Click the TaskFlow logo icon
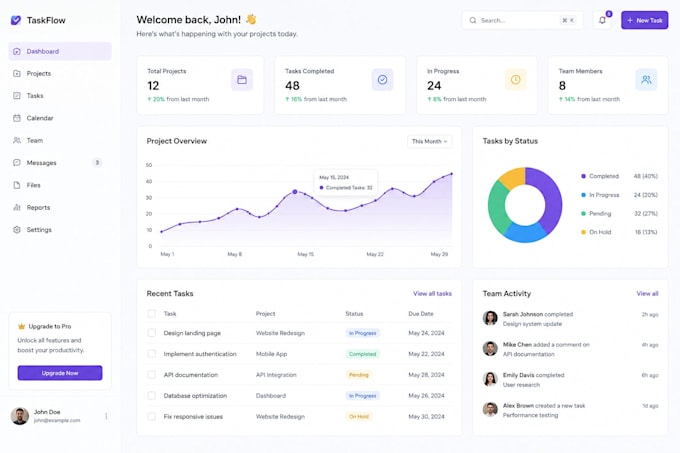This screenshot has width=680, height=453. (x=16, y=20)
